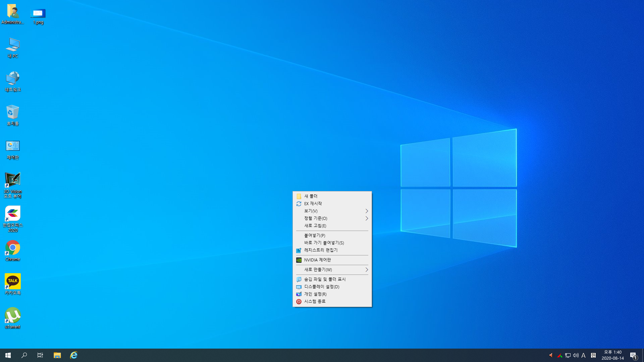Select the 휴지통 recycle bin icon
Screen dimensions: 644x362
pyautogui.click(x=13, y=115)
